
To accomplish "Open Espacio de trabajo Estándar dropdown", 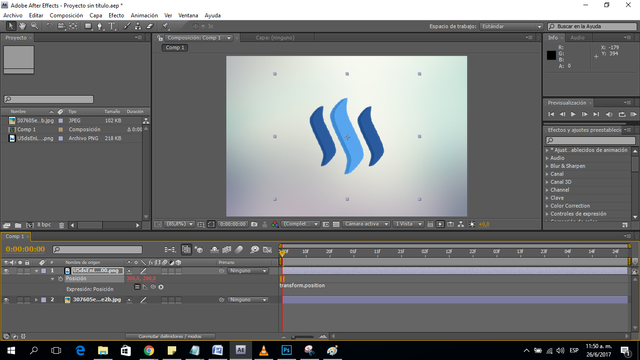I will [x=511, y=27].
